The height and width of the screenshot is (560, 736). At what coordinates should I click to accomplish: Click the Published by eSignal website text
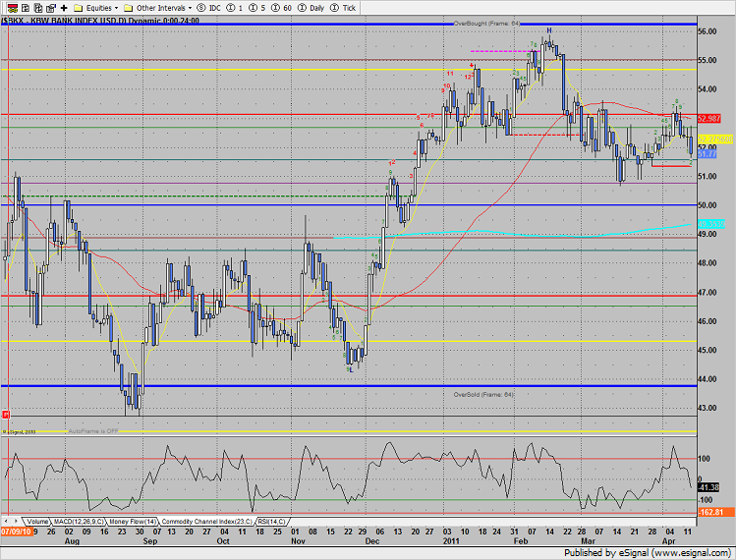(x=648, y=552)
